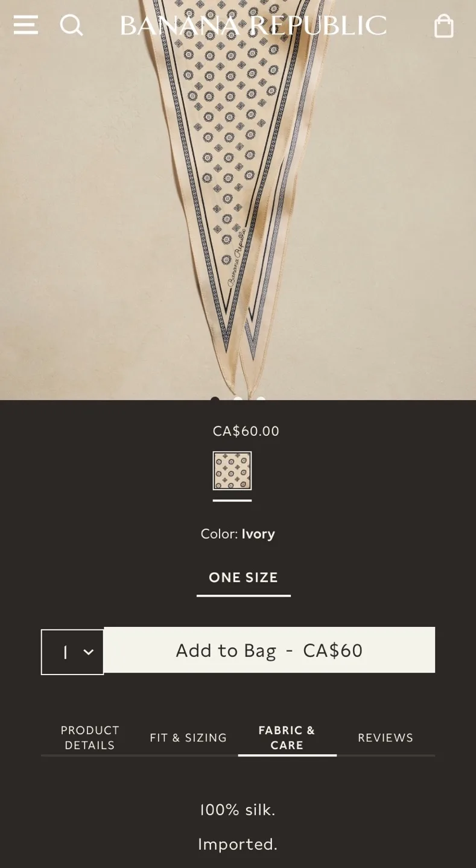476x868 pixels.
Task: Click the quantity dropdown chevron arrow
Action: point(89,652)
